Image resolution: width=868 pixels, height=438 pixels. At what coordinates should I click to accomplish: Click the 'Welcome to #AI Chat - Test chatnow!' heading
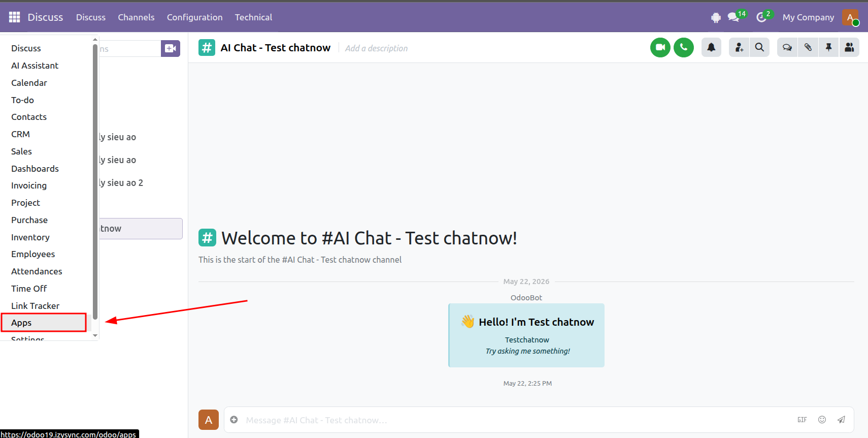(369, 238)
